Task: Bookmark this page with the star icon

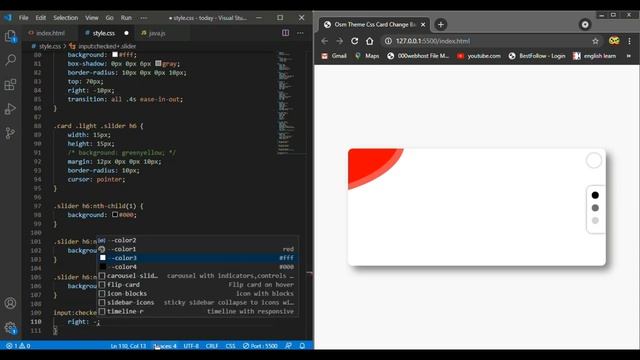Action: coord(595,41)
